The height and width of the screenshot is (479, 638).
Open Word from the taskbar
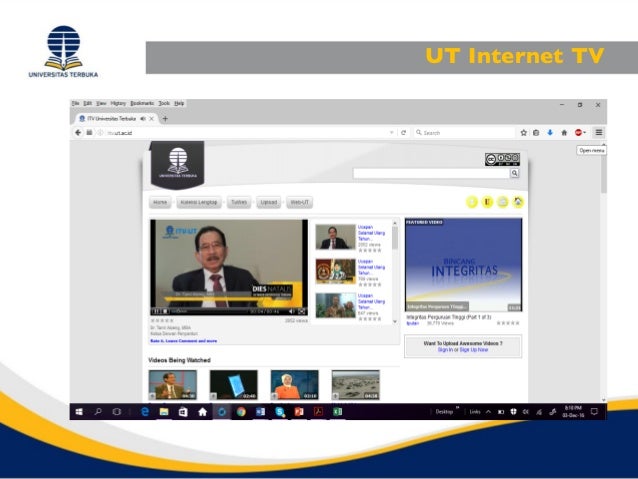click(260, 412)
